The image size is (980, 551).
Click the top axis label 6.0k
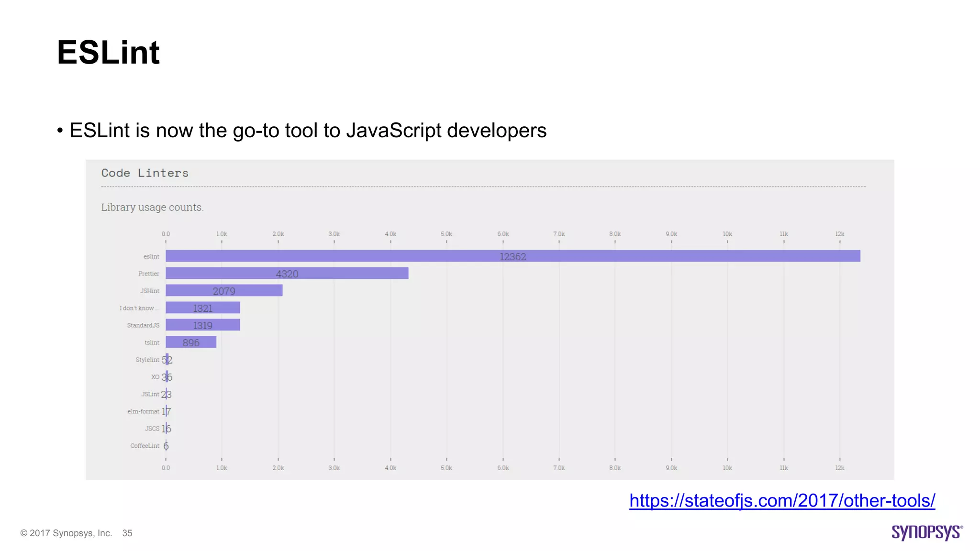pyautogui.click(x=503, y=234)
